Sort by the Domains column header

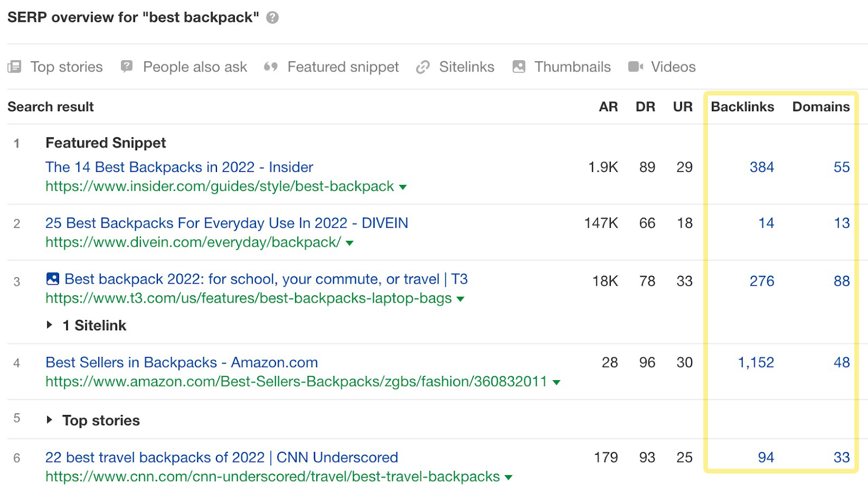click(x=820, y=107)
